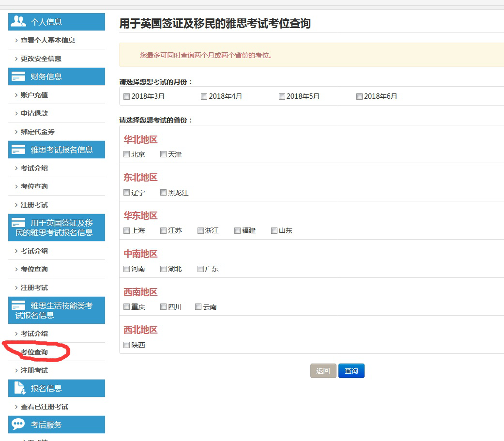Toggle the 2018年6月 month checkbox
Screen dimensions: 504x441
click(x=359, y=96)
